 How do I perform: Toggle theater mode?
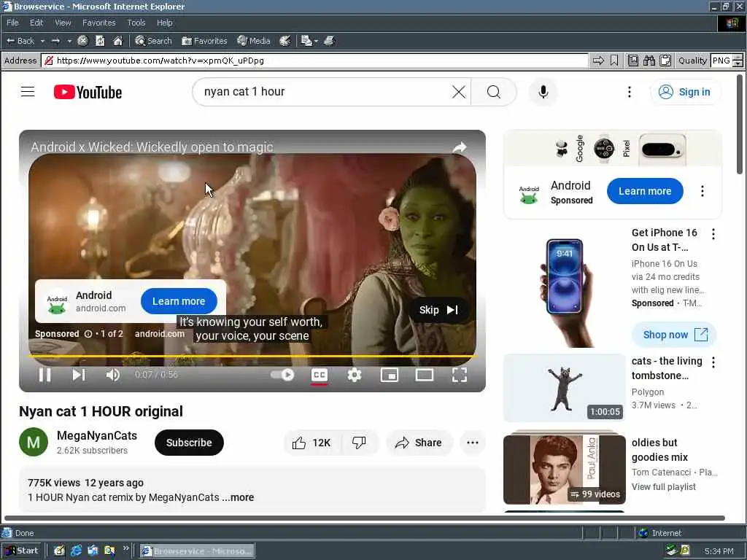(x=424, y=375)
